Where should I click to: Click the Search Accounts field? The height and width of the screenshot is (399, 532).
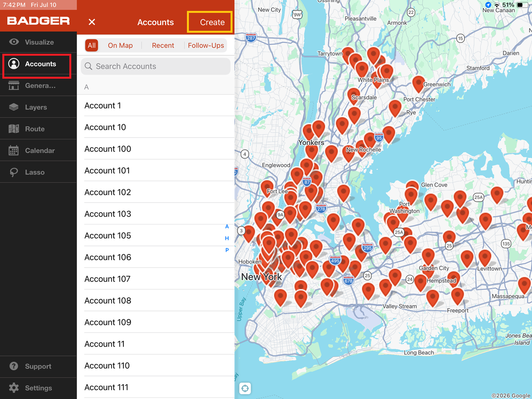(x=156, y=66)
